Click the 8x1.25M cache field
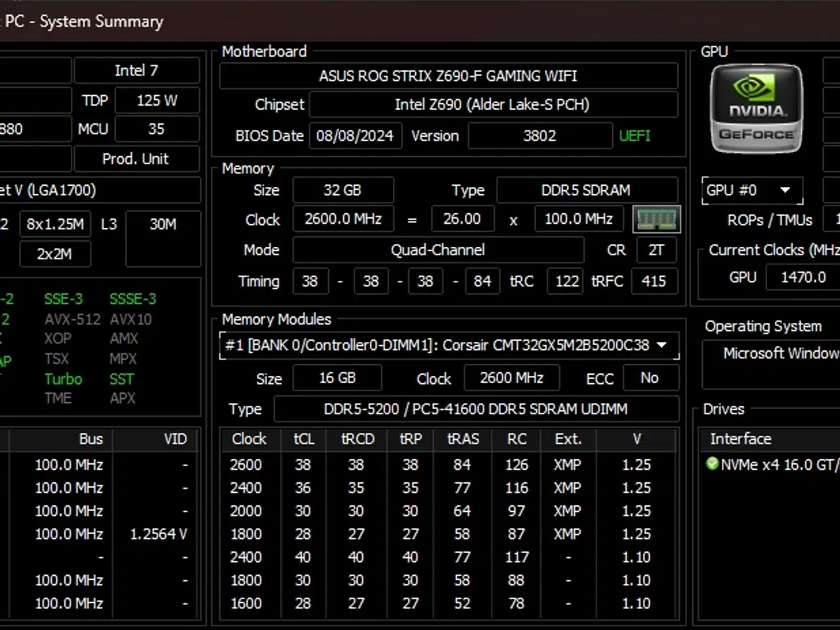840x630 pixels. [55, 224]
